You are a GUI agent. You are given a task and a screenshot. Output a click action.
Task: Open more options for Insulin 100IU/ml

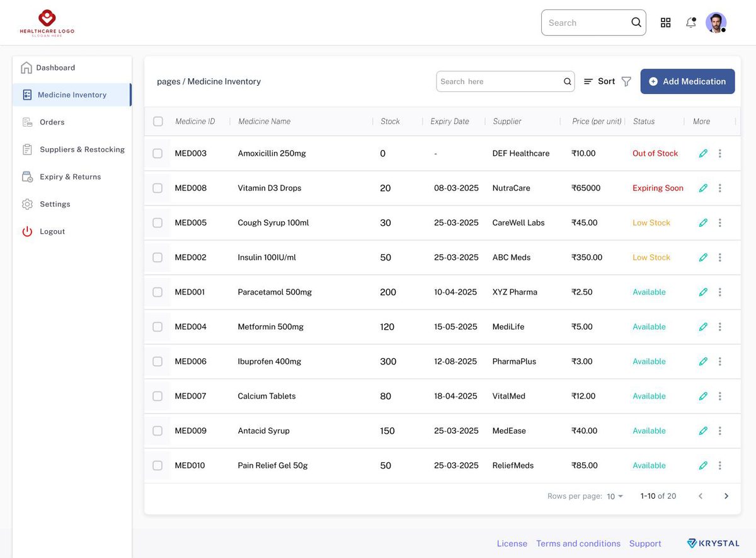720,257
